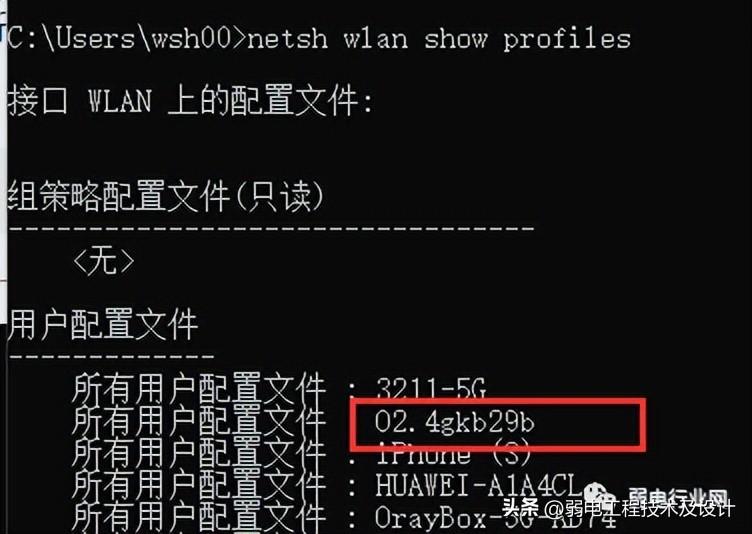The width and height of the screenshot is (752, 534).
Task: Click the dashed separator under 用户配置文件
Action: click(111, 356)
